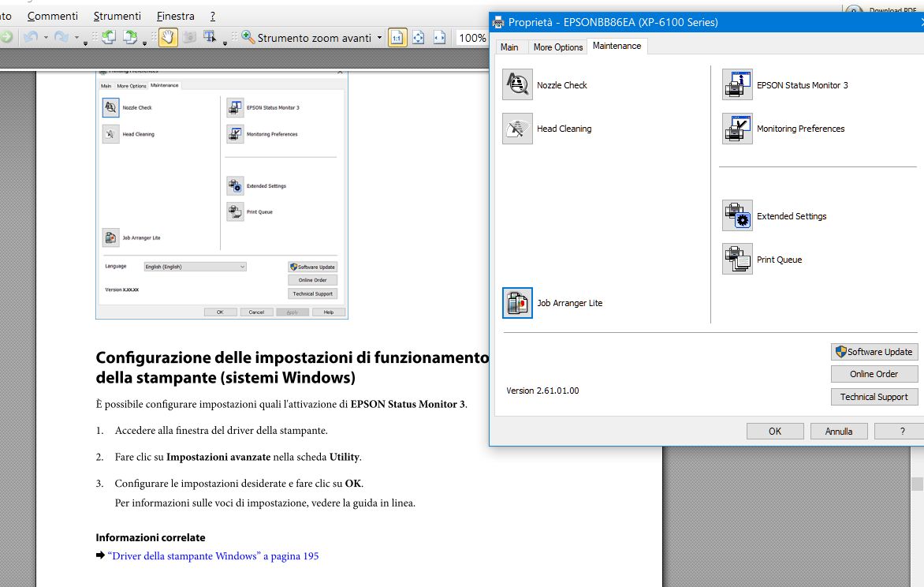
Task: Open the Strumenti menu
Action: [x=117, y=16]
